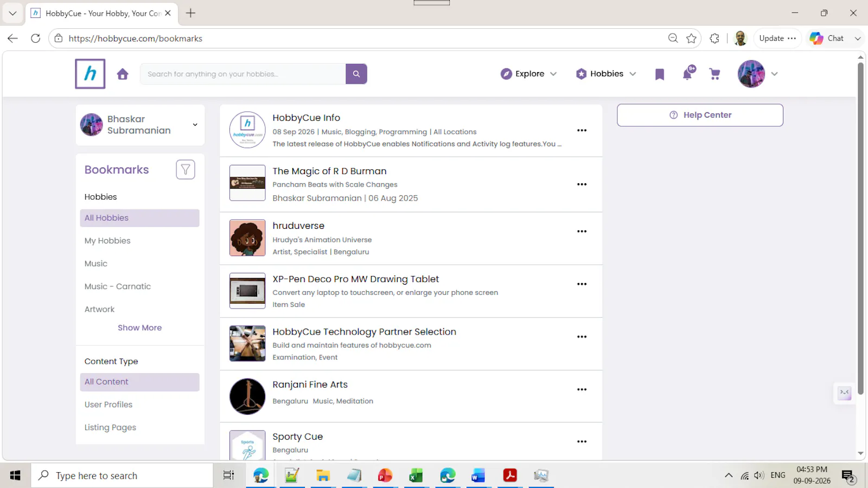Expand Bhaskar Subramanian profile switcher chevron
868x488 pixels.
[195, 125]
